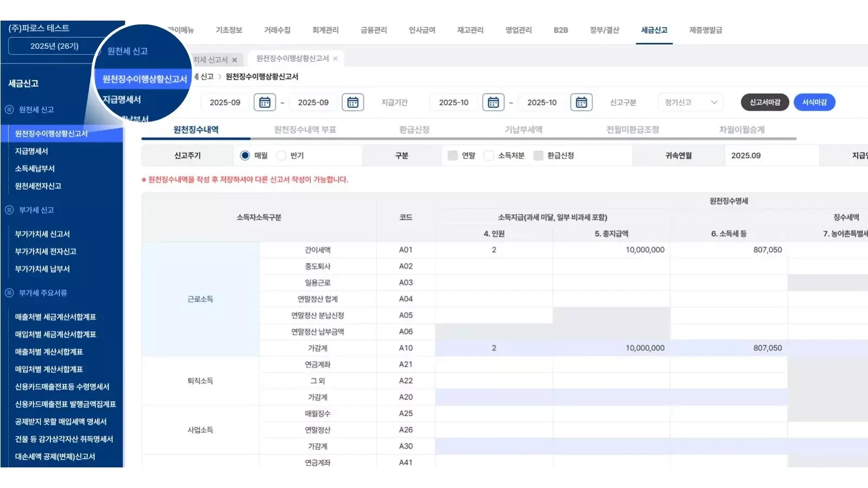Collapse the 부가세 주요서류 section
Viewport: 868px width, 488px height.
(x=9, y=293)
